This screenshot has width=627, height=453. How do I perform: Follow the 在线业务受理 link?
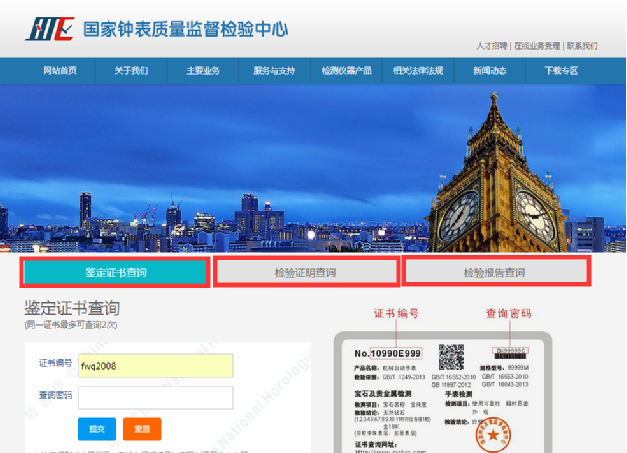(x=537, y=46)
